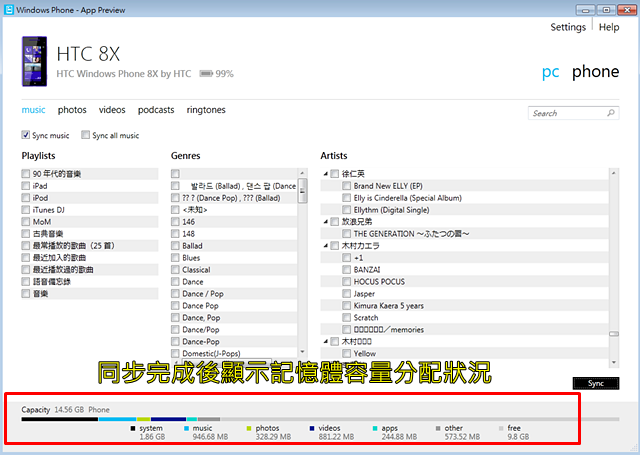
Task: Click the capacity usage bar
Action: [320, 419]
